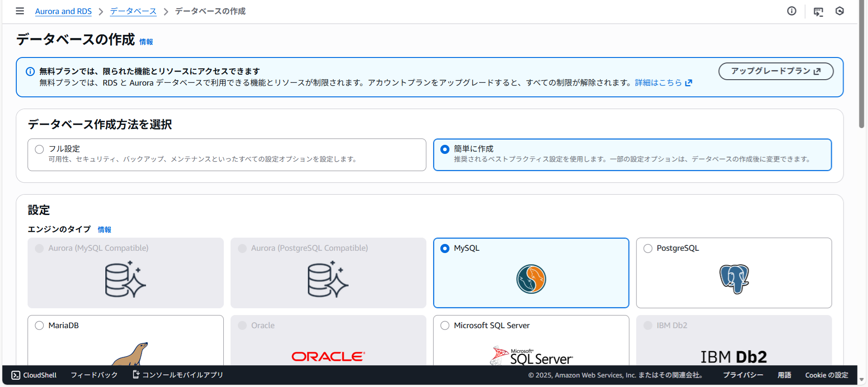868x387 pixels.
Task: Click the MariaDB seal logo
Action: pos(130,354)
